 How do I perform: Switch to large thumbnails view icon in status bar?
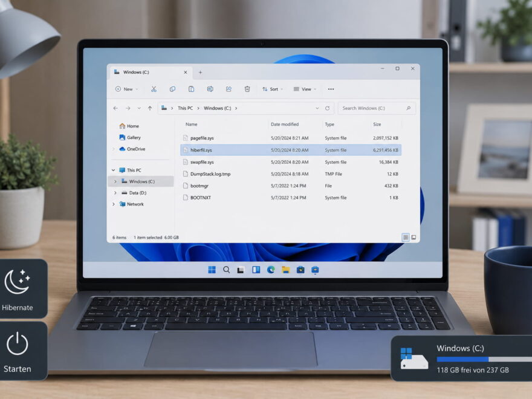414,238
